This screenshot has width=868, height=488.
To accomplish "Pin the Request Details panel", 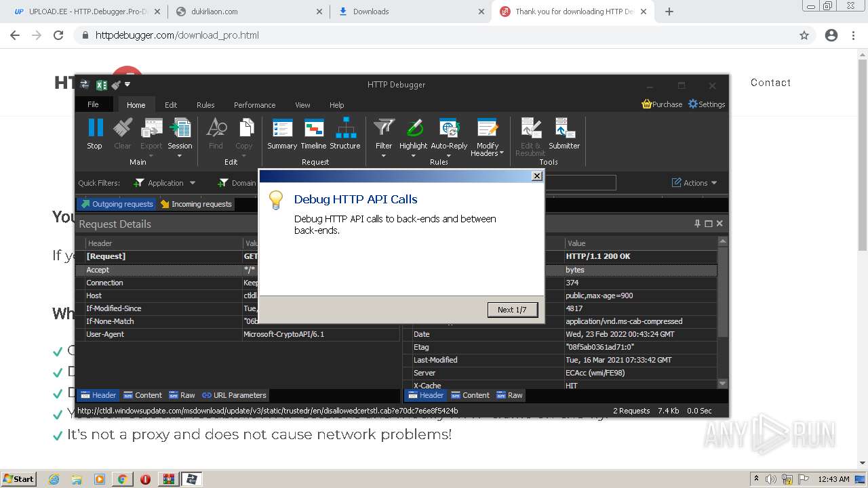I will pyautogui.click(x=697, y=224).
